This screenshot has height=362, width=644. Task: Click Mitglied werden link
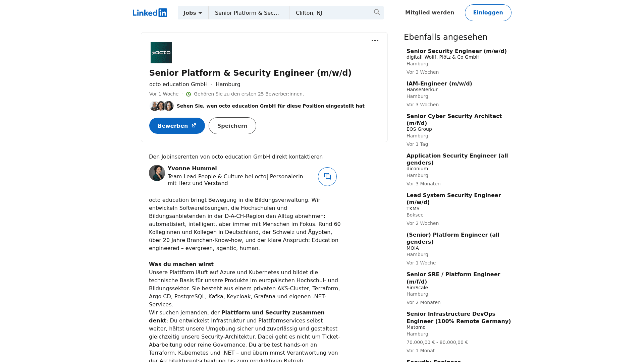click(x=430, y=13)
